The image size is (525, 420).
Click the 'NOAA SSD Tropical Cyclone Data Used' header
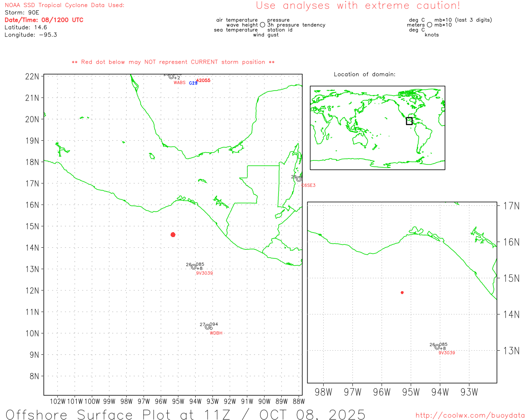click(64, 5)
